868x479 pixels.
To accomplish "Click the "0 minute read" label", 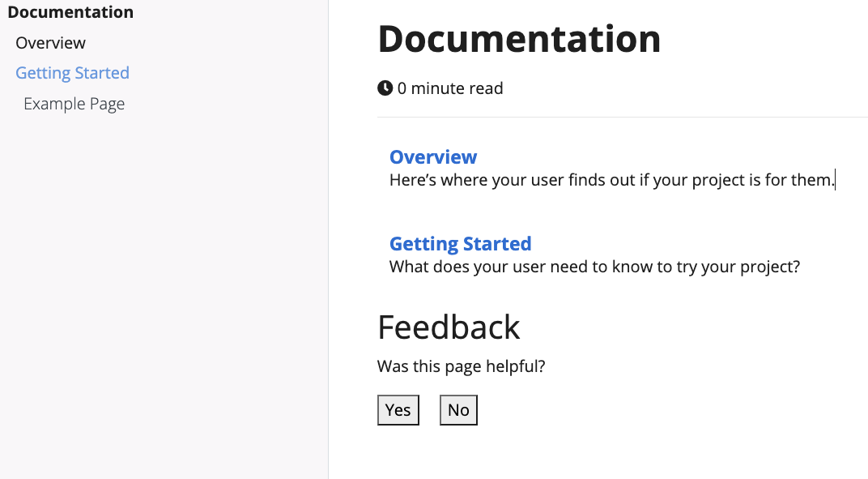I will (x=448, y=88).
